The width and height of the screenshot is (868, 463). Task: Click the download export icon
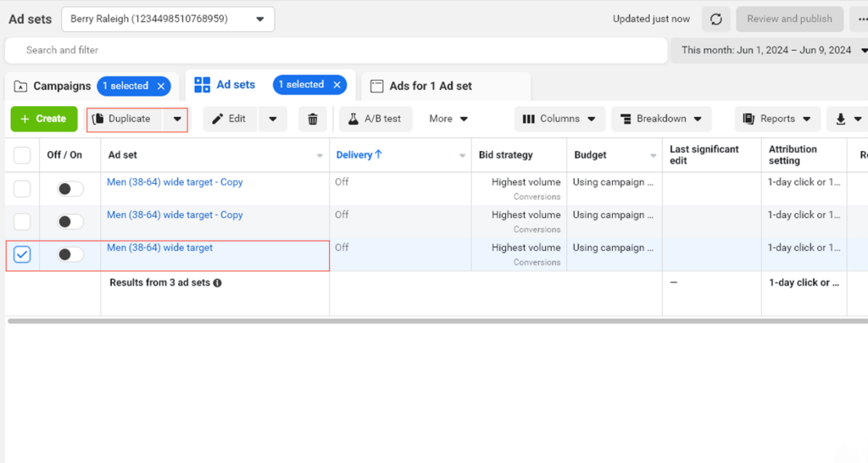point(841,119)
